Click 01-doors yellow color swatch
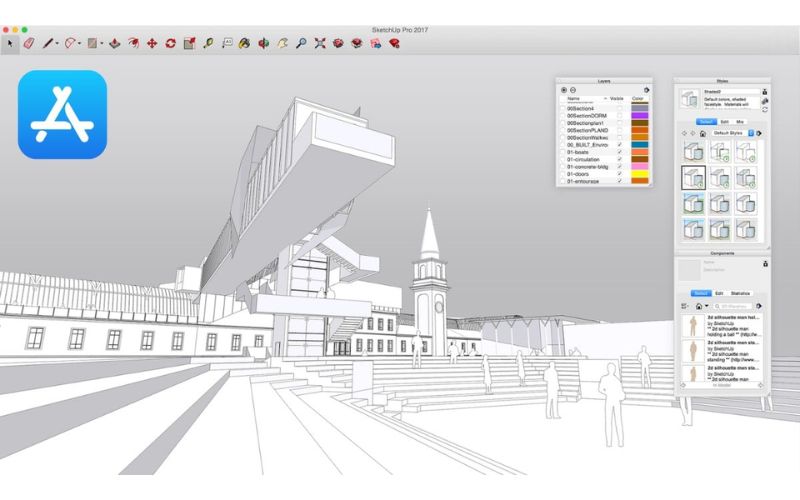The height and width of the screenshot is (500, 800). point(640,174)
